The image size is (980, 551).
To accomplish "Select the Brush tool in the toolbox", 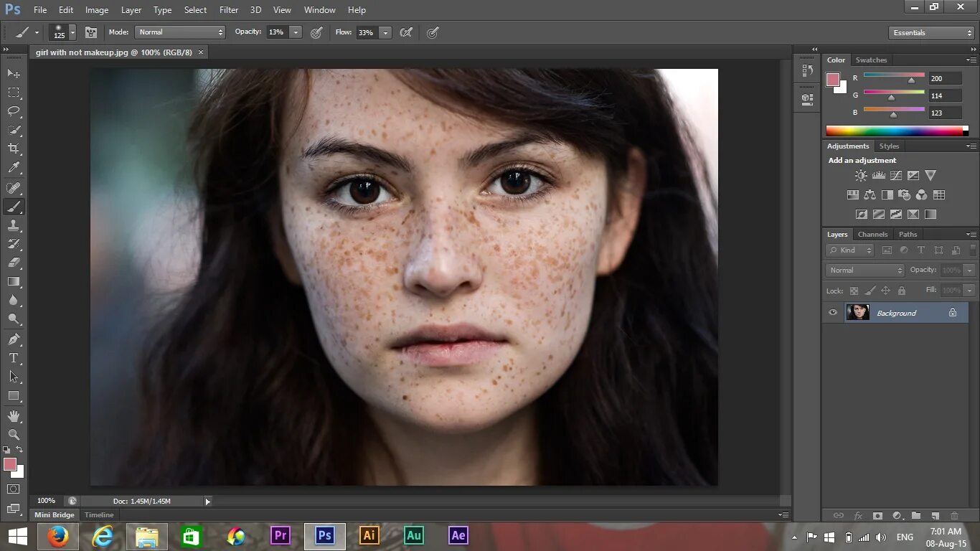I will click(x=14, y=207).
